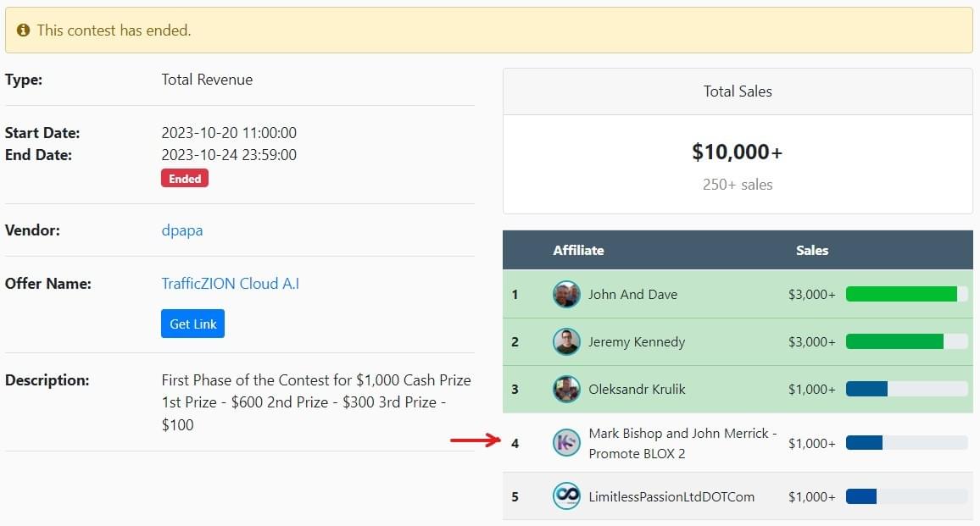Click the third-place blue sales progress bar
The height and width of the screenshot is (526, 980).
pos(866,390)
